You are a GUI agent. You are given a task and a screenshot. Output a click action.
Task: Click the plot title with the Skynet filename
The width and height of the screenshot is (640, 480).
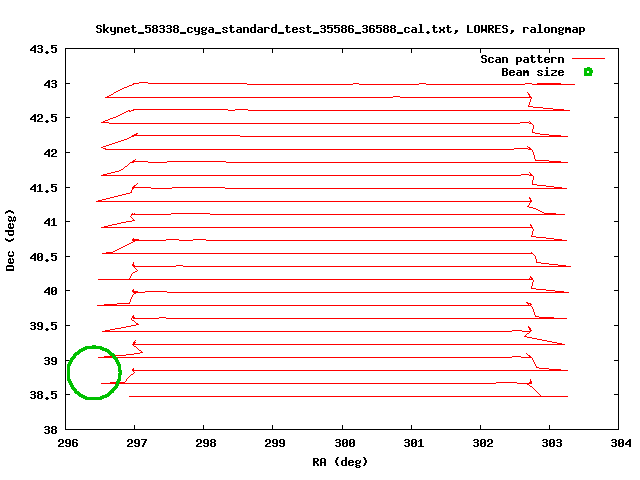(340, 29)
